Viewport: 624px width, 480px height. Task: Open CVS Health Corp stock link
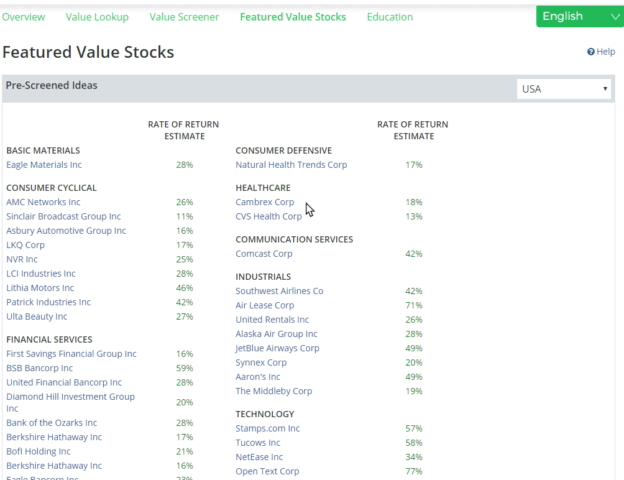(x=268, y=216)
